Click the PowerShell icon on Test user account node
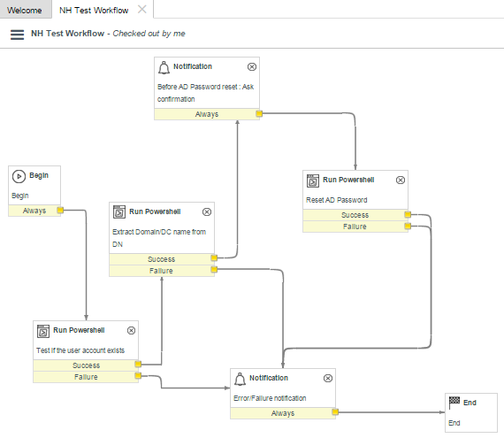Screen dimensions: 504x438 pyautogui.click(x=43, y=331)
